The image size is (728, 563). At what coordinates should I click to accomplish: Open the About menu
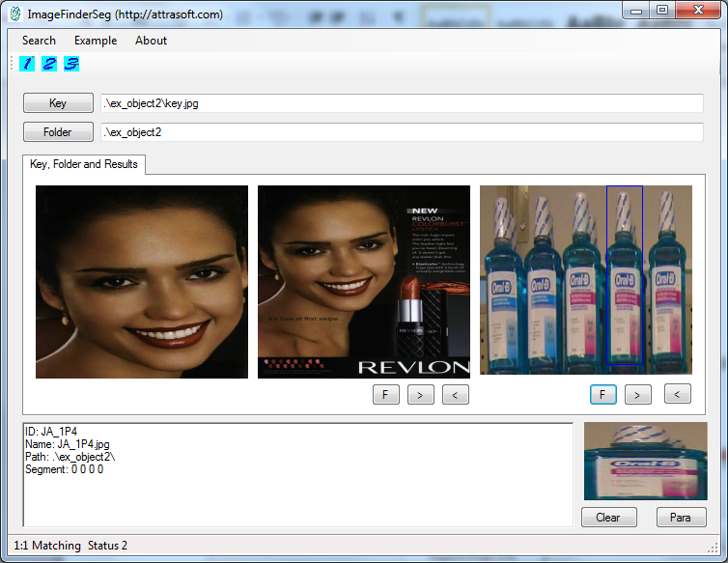pos(151,41)
